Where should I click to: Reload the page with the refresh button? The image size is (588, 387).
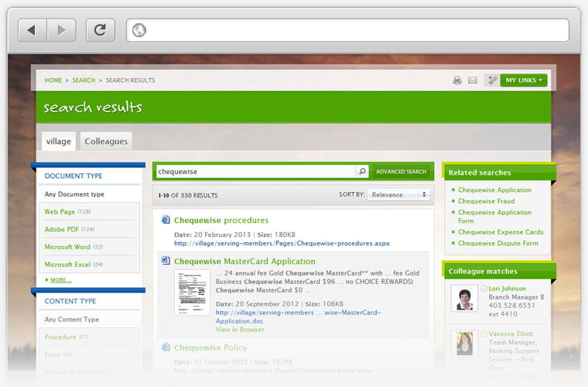click(100, 30)
